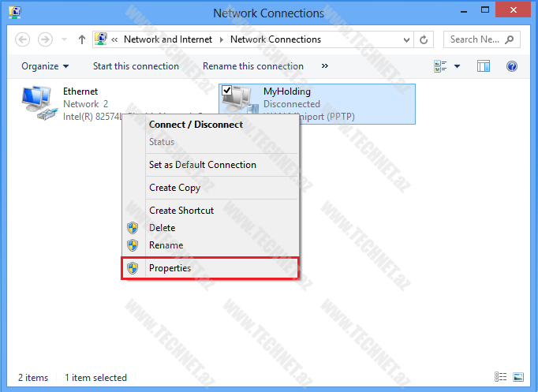Screen dimensions: 538x392
Task: Uncheck the MyHolding selection checkbox
Action: [x=227, y=91]
